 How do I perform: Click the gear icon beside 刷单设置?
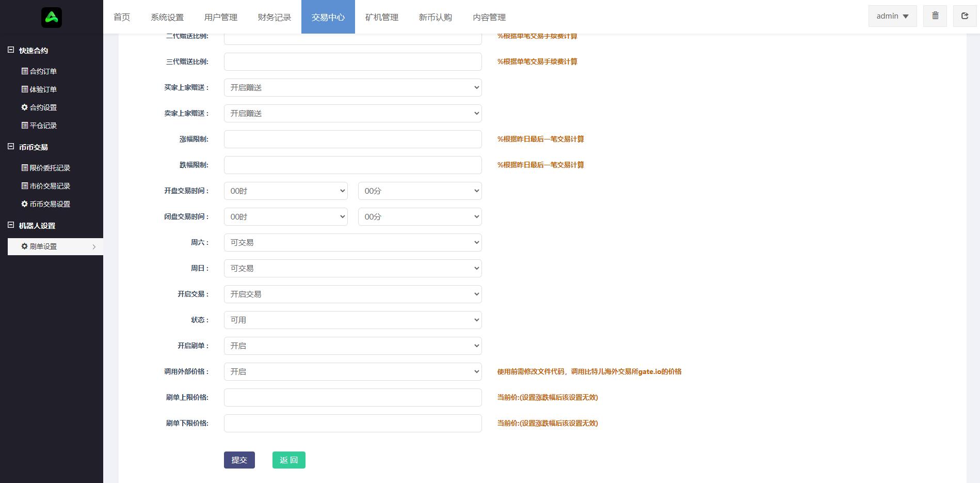coord(24,246)
